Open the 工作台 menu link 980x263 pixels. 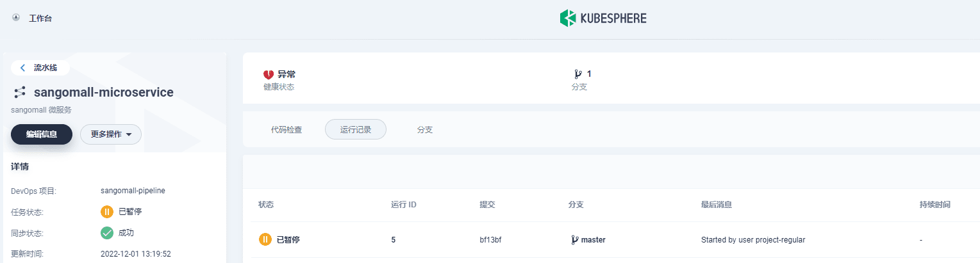tap(40, 19)
